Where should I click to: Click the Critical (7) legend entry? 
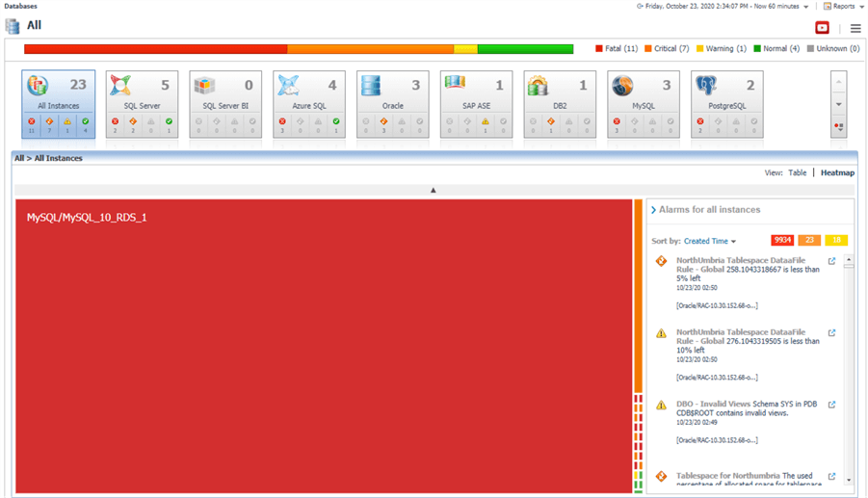tap(667, 49)
